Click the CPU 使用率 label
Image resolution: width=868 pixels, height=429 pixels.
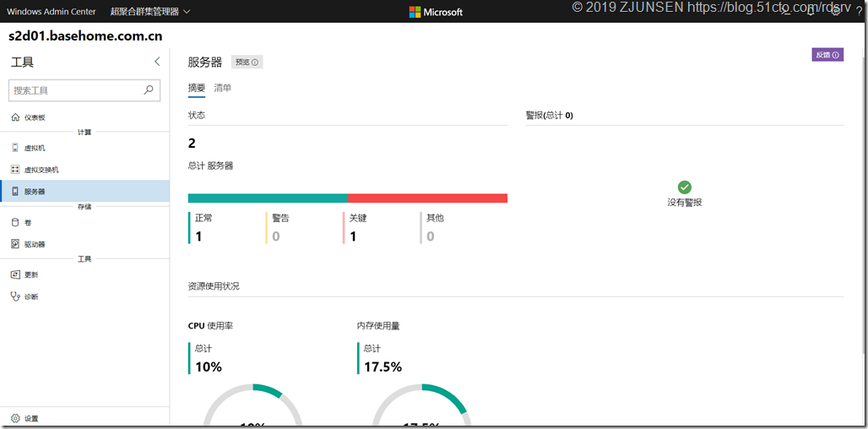[x=210, y=325]
